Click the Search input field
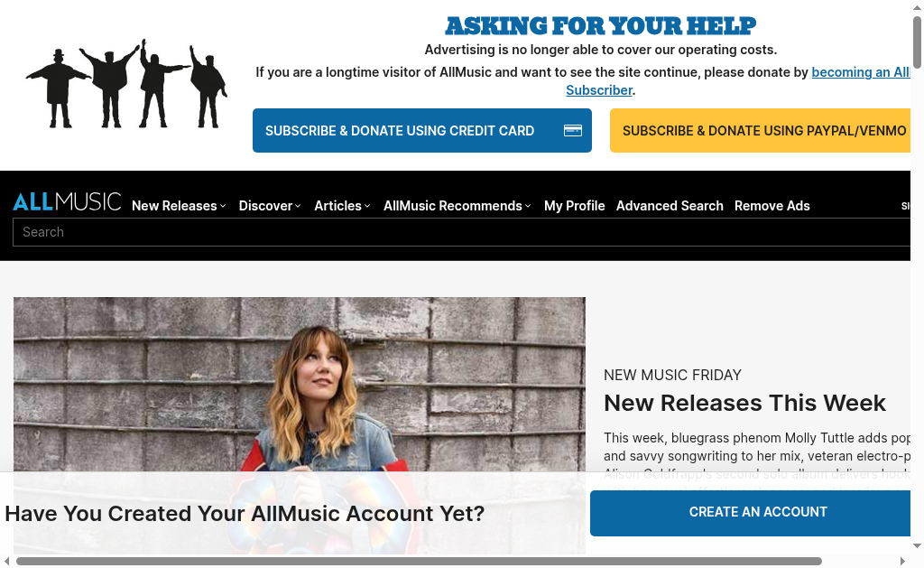This screenshot has width=924, height=568. point(461,232)
